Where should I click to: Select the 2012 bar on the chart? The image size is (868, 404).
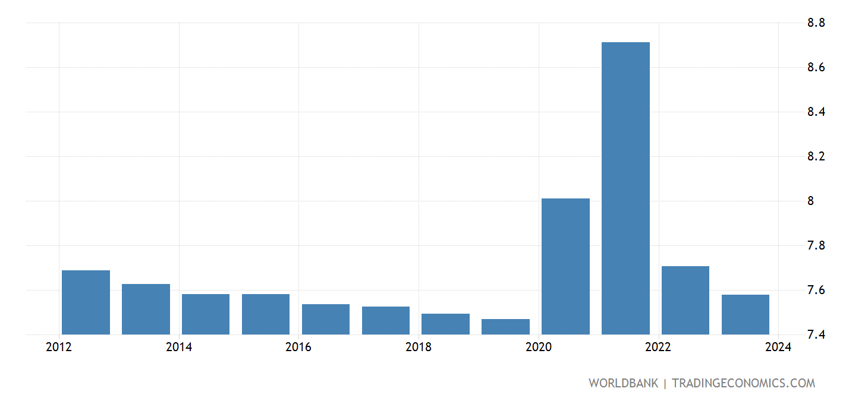pos(86,303)
